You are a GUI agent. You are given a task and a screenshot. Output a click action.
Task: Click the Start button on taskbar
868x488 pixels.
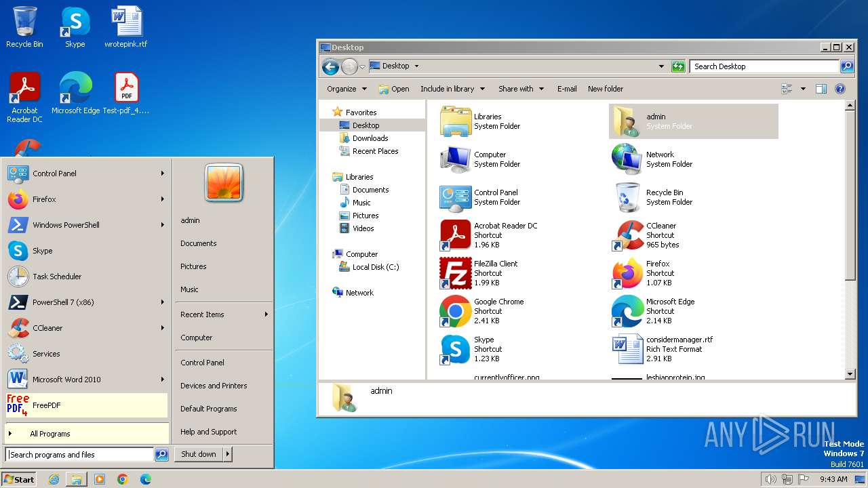(19, 479)
